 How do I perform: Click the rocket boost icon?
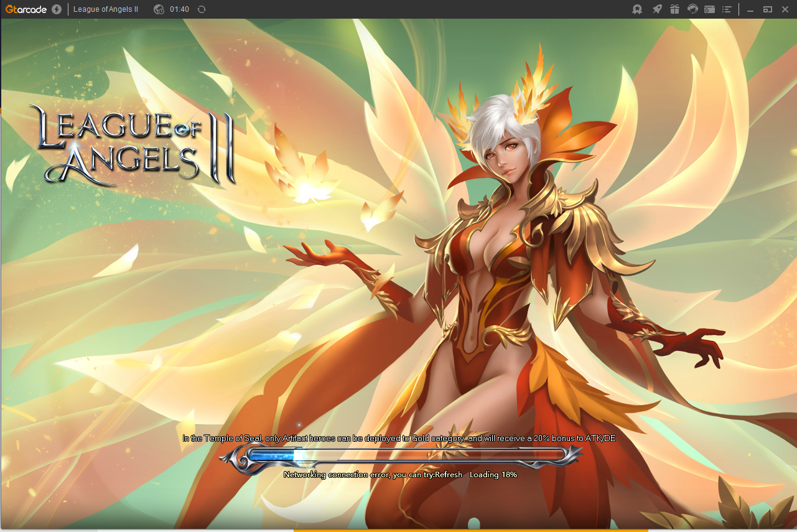pos(657,9)
